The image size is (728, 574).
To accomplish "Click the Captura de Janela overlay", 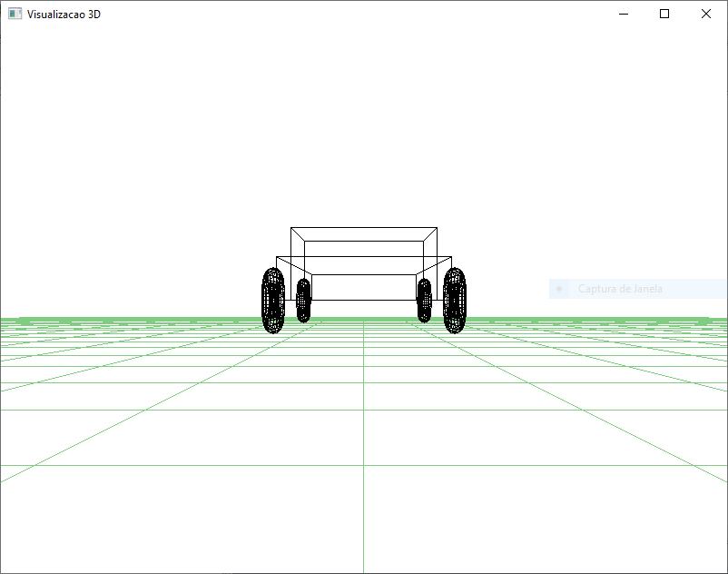I will click(x=637, y=289).
